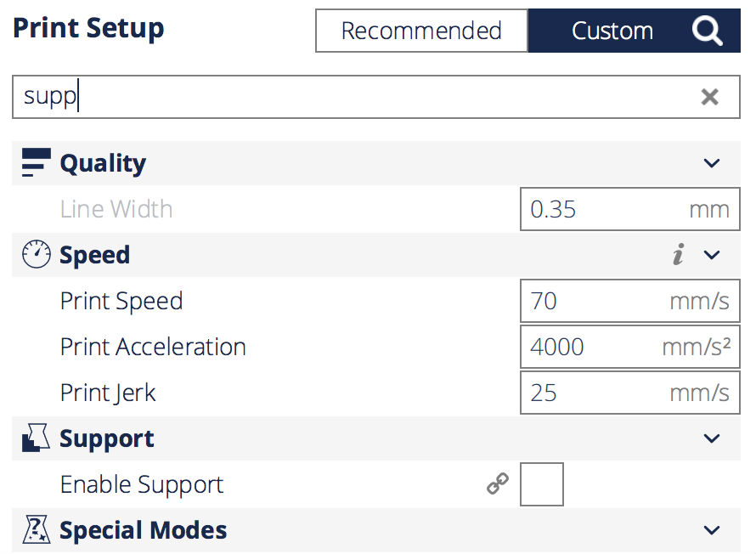Click the Print Acceleration value field
Image resolution: width=756 pixels, height=554 pixels.
[629, 347]
